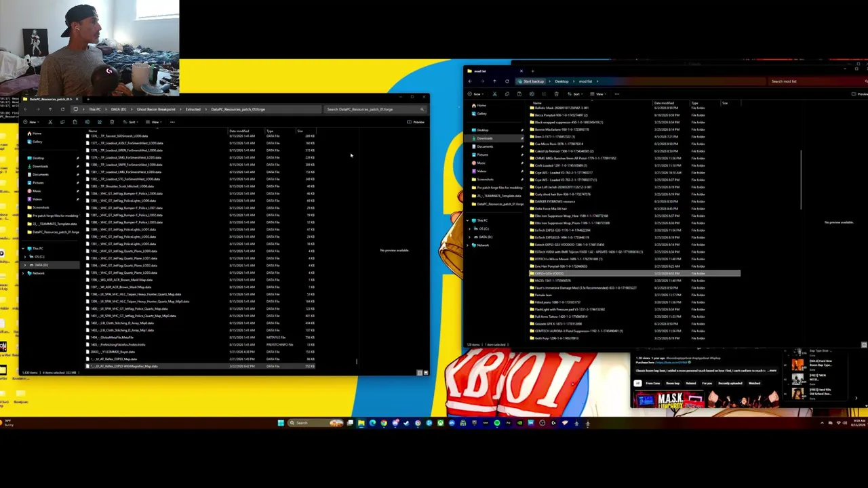868x488 pixels.
Task: Open the View dropdown in the mod list window
Action: point(599,94)
